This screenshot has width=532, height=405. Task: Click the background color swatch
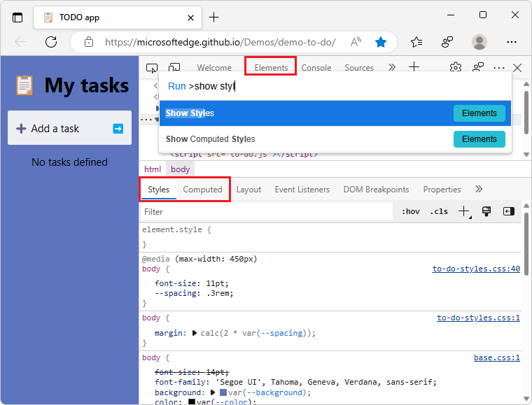223,392
